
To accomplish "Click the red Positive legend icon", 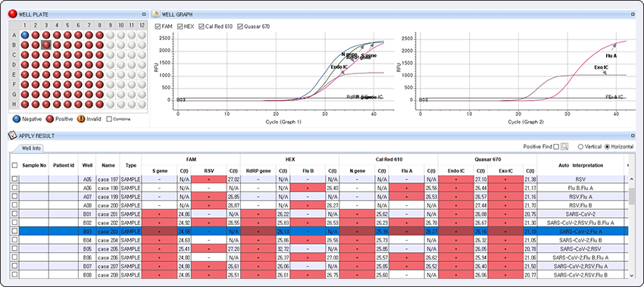I will 49,119.
